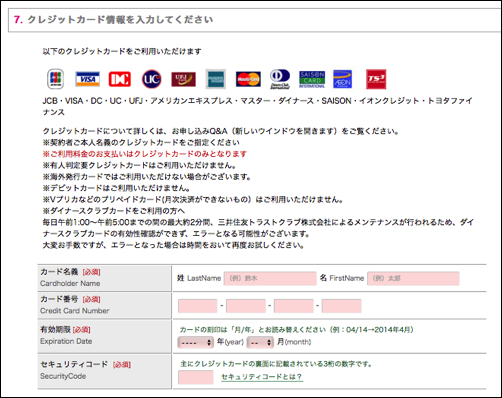Viewport: 502px width, 398px height.
Task: Click the second credit card number box
Action: click(246, 306)
